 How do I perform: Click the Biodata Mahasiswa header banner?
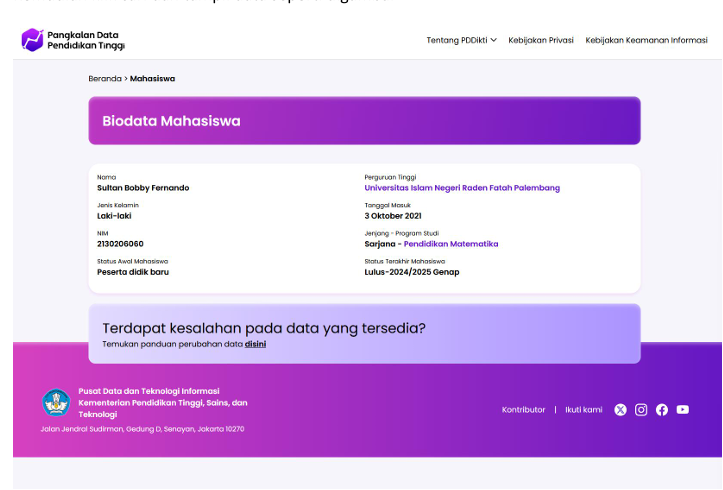(364, 121)
